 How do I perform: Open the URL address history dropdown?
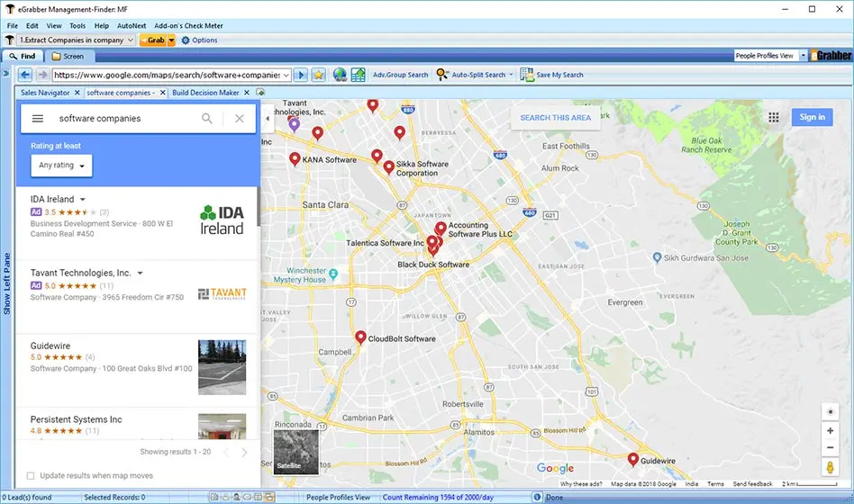coord(286,75)
